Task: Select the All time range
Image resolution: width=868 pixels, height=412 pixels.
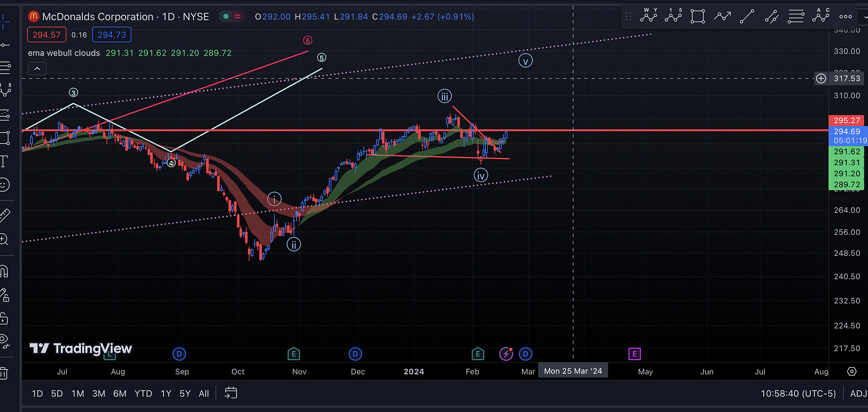Action: click(204, 394)
